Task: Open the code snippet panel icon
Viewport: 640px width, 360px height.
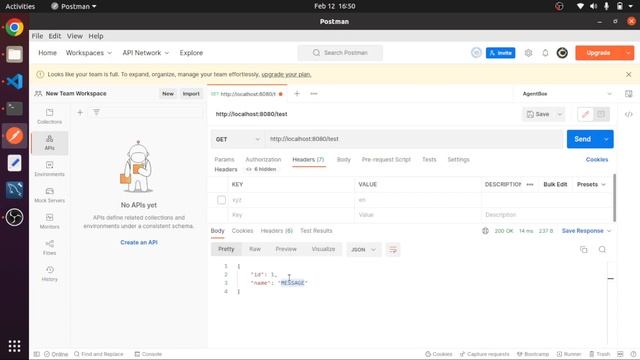Action: [x=629, y=114]
